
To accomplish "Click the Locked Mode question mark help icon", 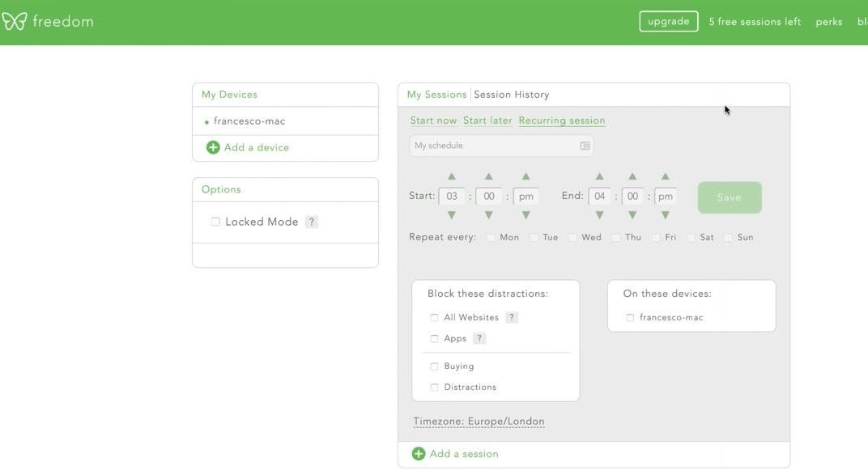I will pos(312,222).
